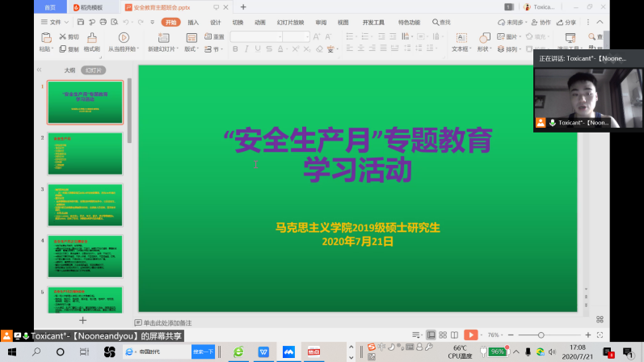Click the save icon in quick toolbar

79,23
